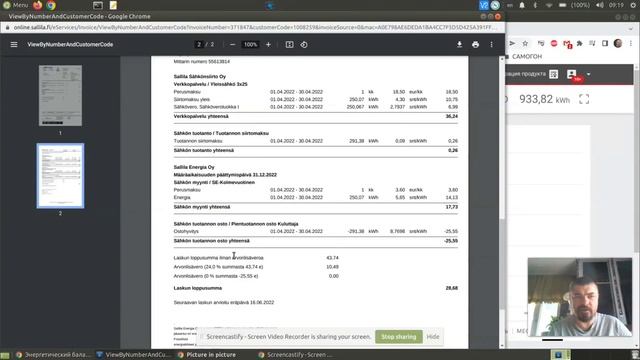
Task: Zoom out with the minus button
Action: click(x=233, y=44)
